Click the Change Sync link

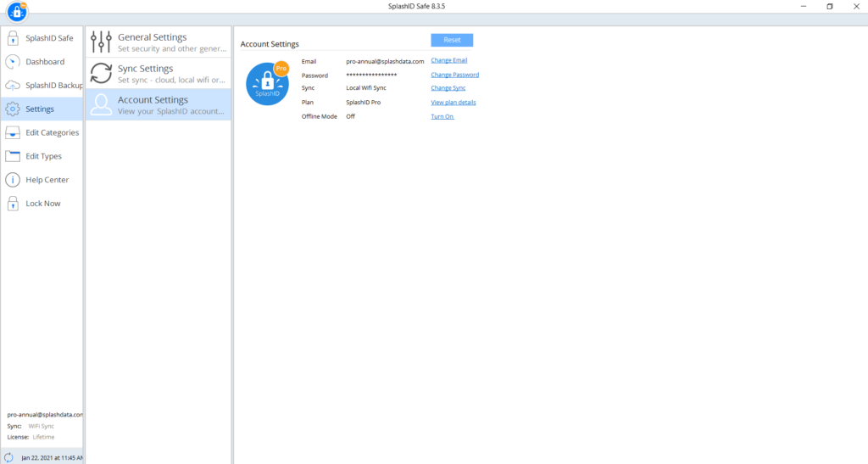pos(448,88)
